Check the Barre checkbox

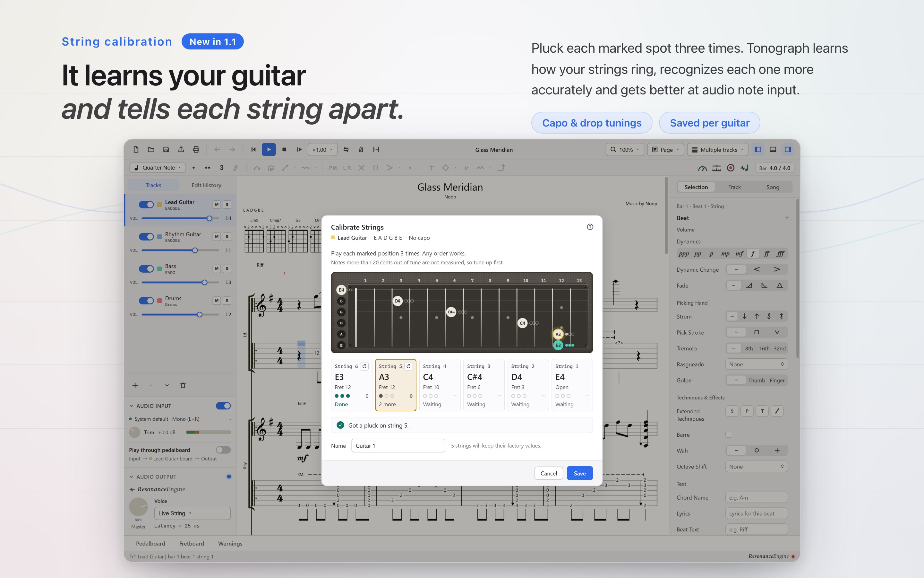click(729, 434)
